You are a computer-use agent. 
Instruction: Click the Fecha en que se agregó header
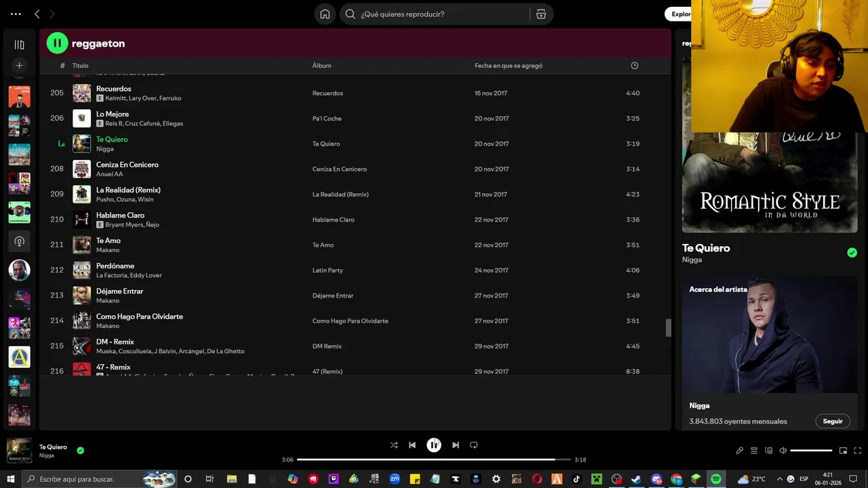(x=509, y=66)
